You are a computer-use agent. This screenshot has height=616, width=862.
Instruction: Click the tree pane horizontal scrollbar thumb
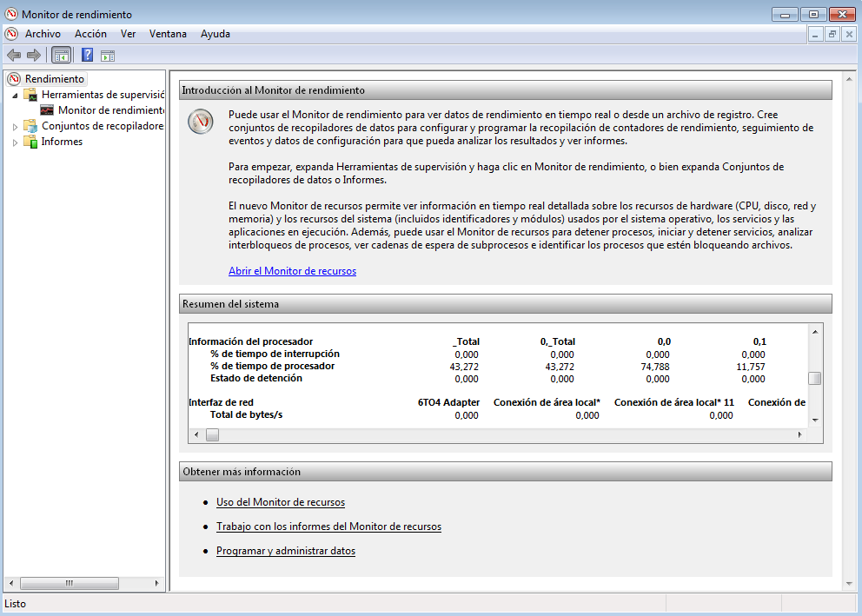70,583
